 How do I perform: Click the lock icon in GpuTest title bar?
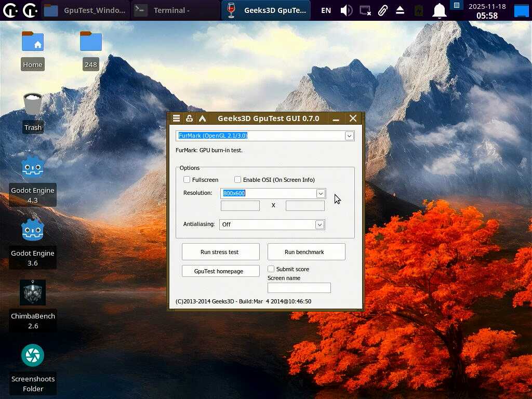tap(189, 118)
